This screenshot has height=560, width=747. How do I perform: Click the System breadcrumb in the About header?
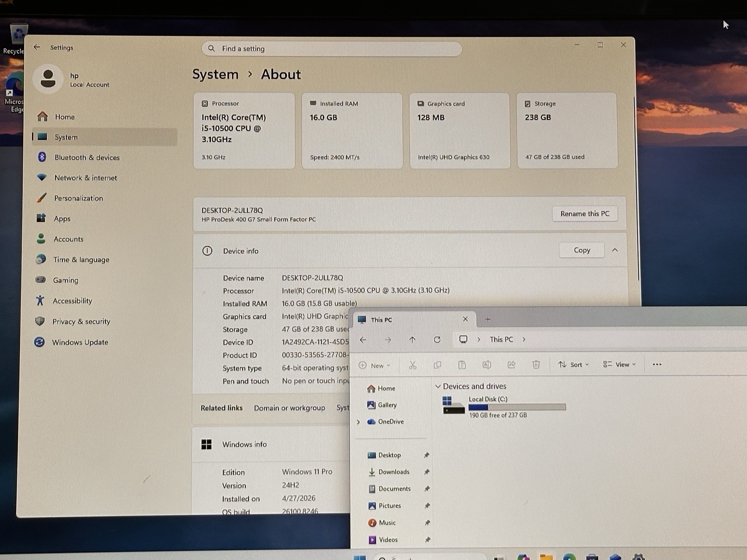[215, 74]
